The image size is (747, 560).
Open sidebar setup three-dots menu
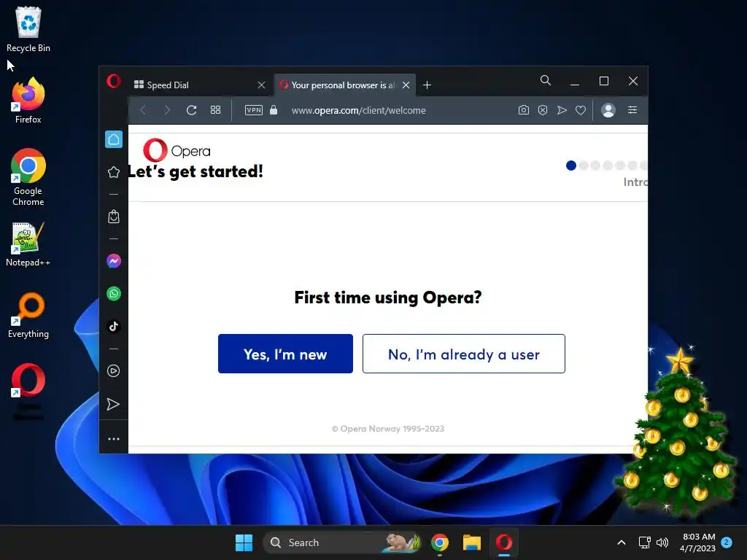[113, 439]
